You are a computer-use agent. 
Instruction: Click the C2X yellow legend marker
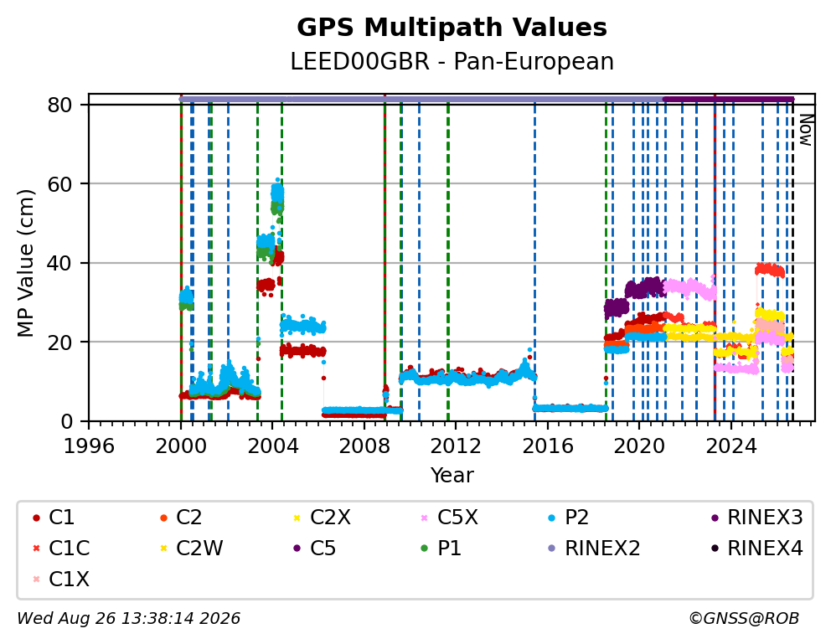(297, 518)
